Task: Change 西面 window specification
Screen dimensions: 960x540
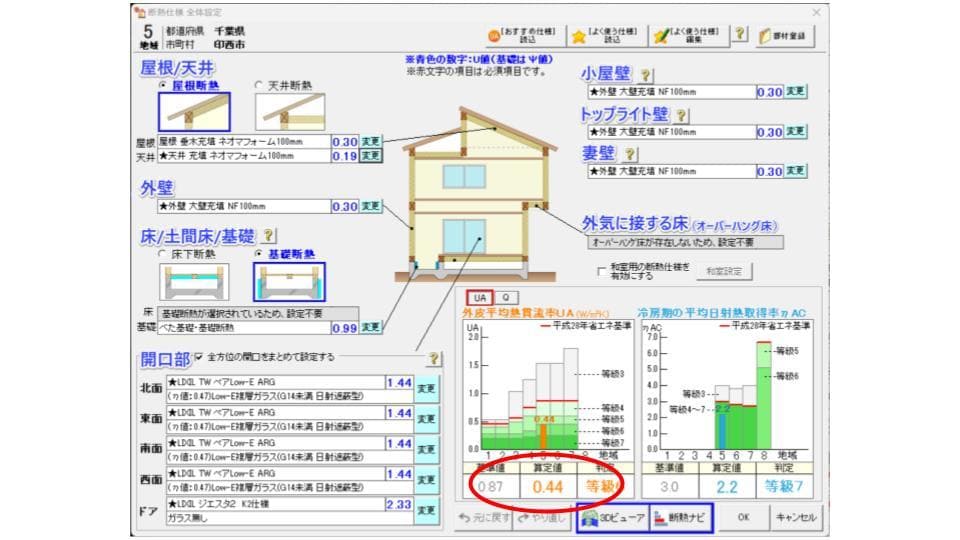Action: click(x=426, y=480)
